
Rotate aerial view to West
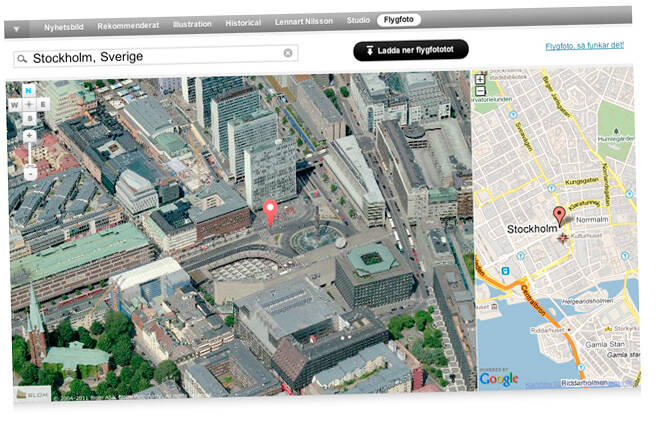pyautogui.click(x=16, y=104)
